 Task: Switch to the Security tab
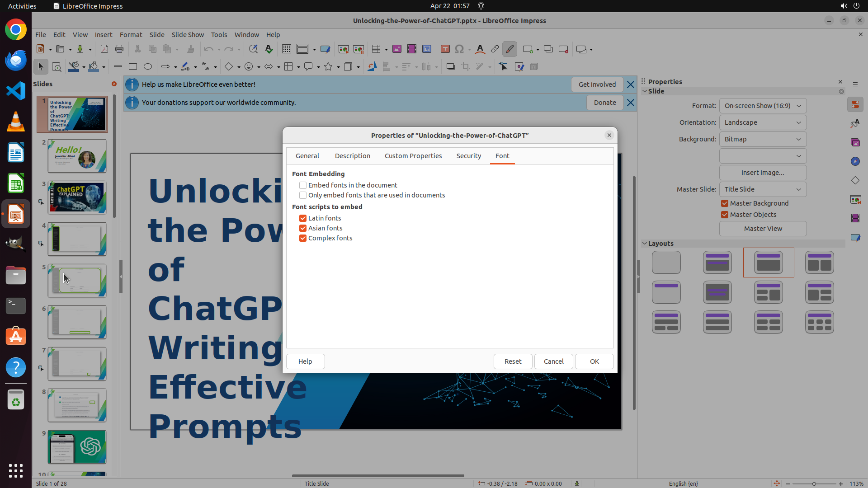point(468,156)
